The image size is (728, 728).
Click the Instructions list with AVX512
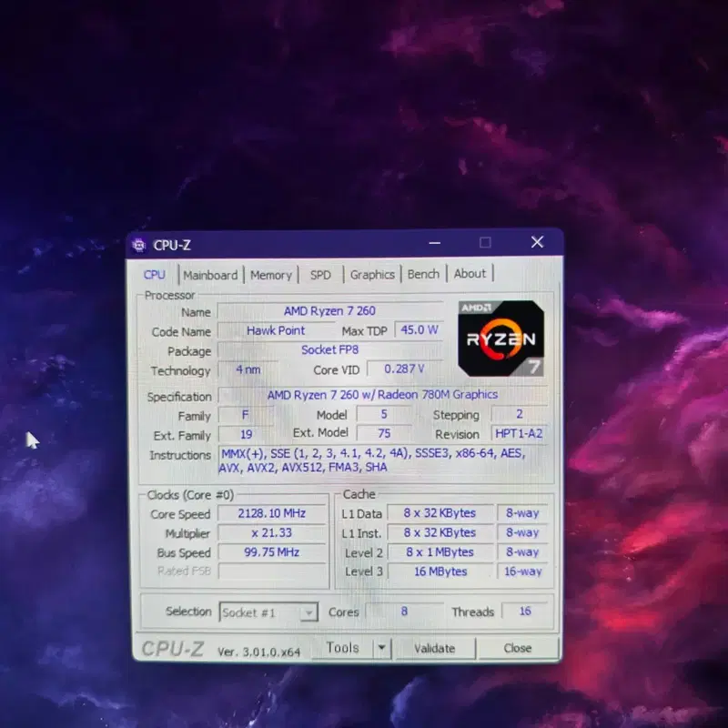383,460
